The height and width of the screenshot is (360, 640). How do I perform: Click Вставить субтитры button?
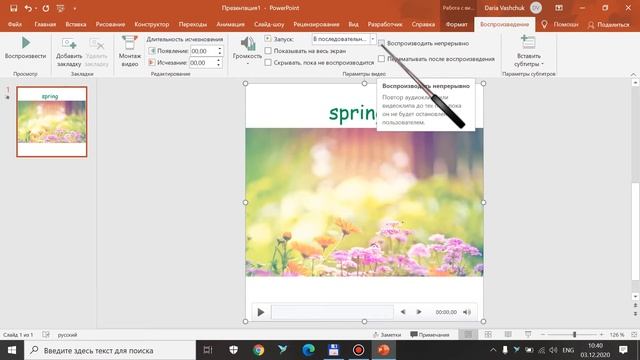(x=529, y=51)
